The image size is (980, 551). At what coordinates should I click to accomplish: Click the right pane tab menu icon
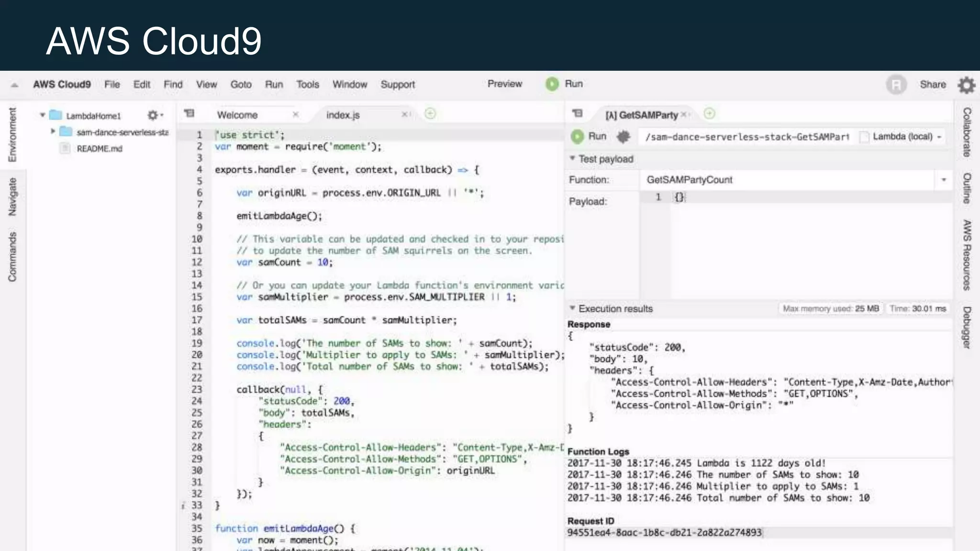(x=578, y=113)
